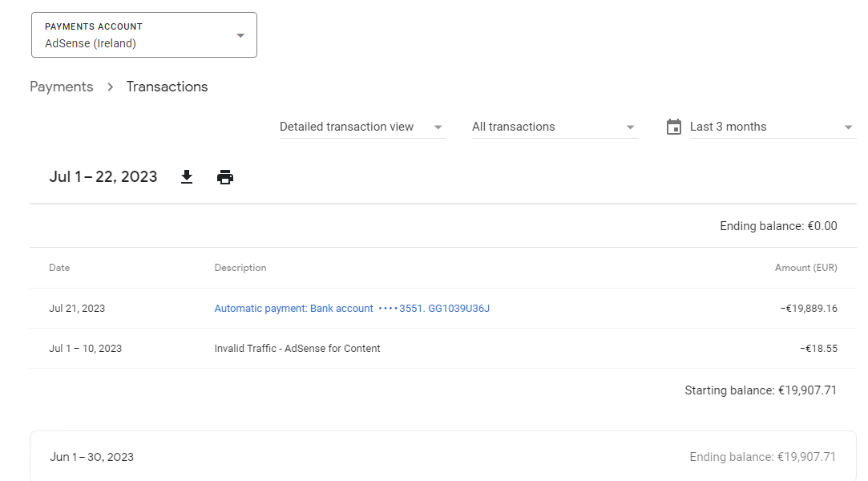Screen dimensions: 868x481
Task: Click the Transactions breadcrumb label
Action: pos(167,87)
